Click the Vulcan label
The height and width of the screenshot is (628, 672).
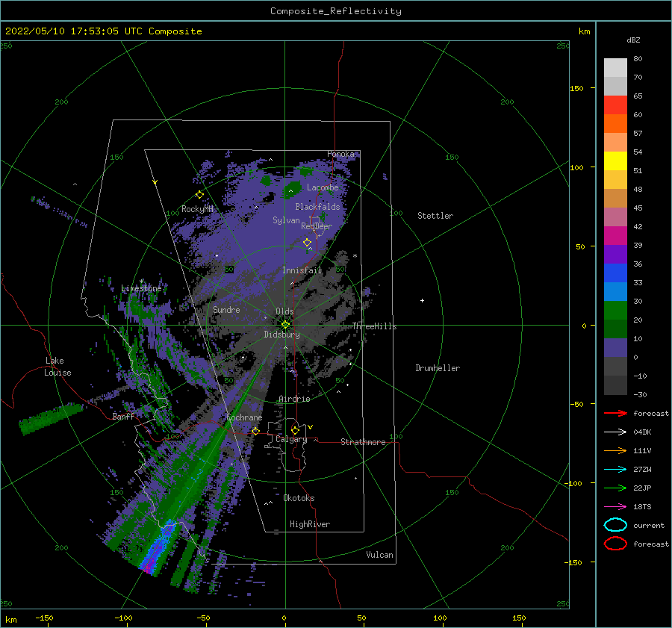click(x=380, y=555)
